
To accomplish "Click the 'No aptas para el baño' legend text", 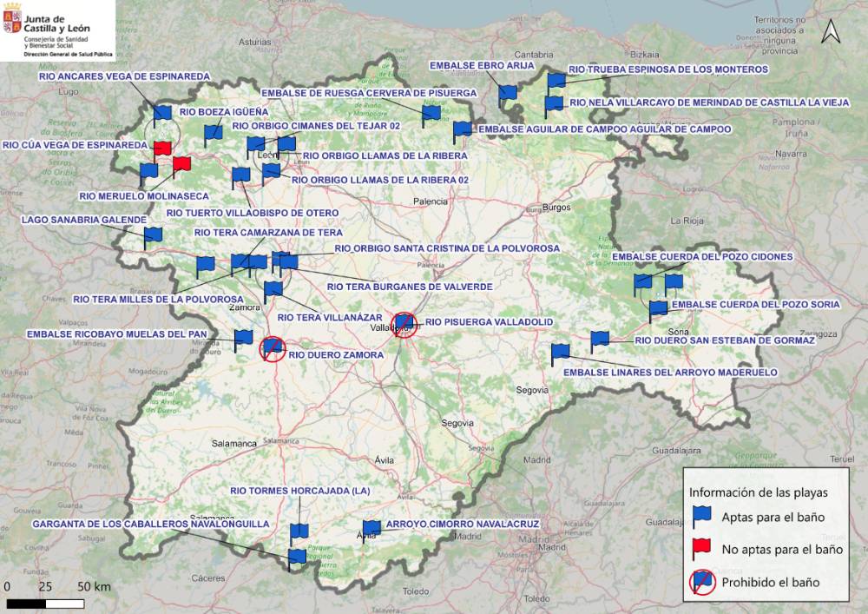I will (782, 549).
